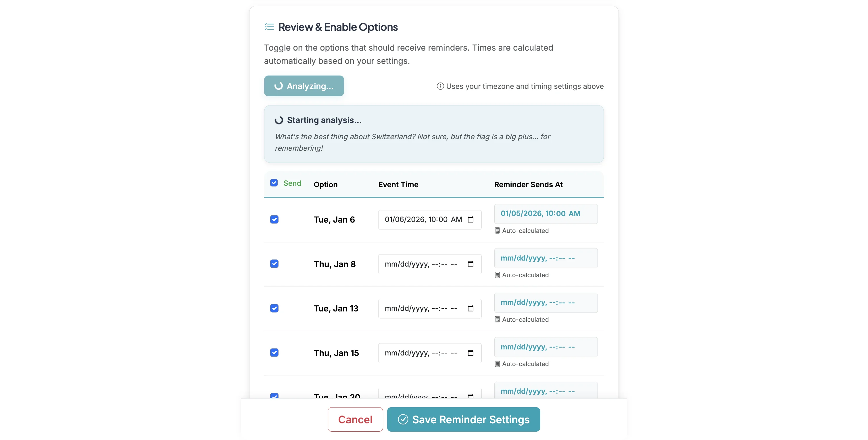The image size is (868, 440).
Task: Open the calendar icon for Tue, Jan 6
Action: click(471, 219)
